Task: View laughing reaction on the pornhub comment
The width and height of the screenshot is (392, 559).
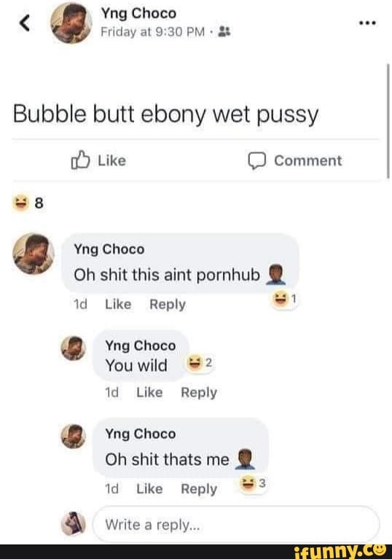Action: coord(284,299)
